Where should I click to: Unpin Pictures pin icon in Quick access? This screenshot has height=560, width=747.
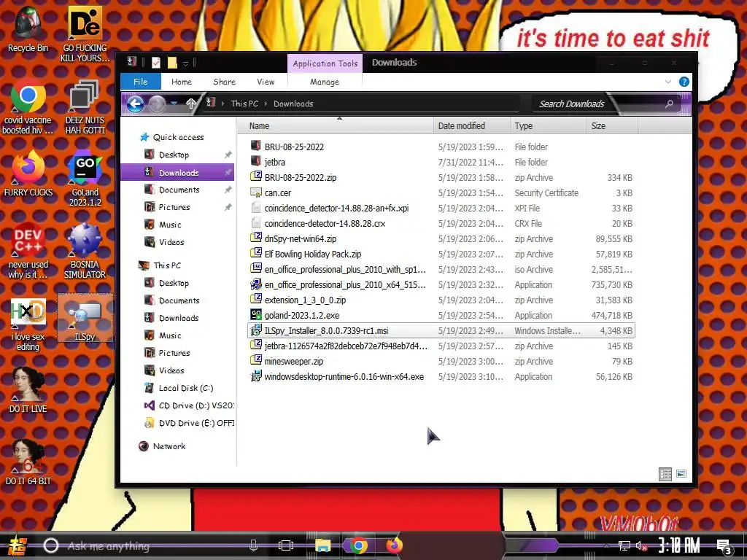(228, 207)
